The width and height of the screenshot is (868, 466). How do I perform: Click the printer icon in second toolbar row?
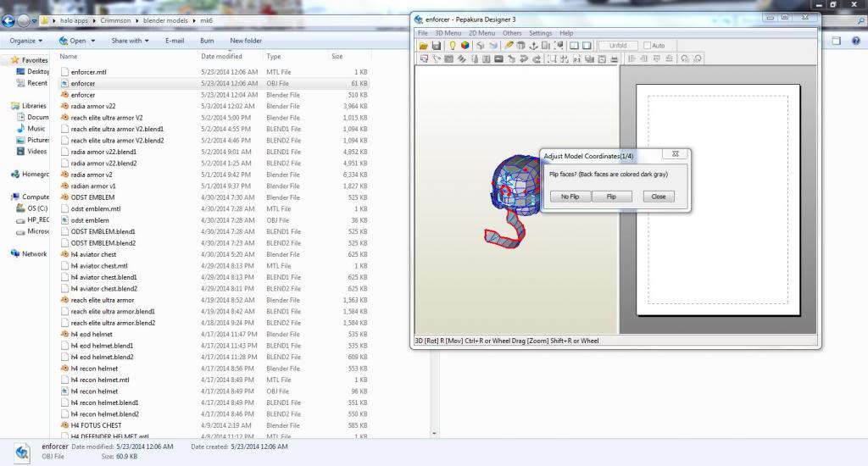pos(614,58)
